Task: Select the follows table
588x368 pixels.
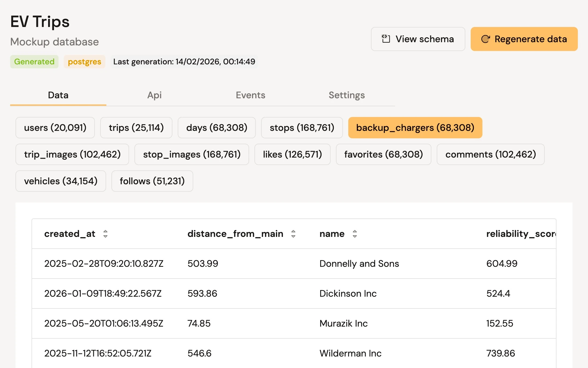Action: [152, 181]
